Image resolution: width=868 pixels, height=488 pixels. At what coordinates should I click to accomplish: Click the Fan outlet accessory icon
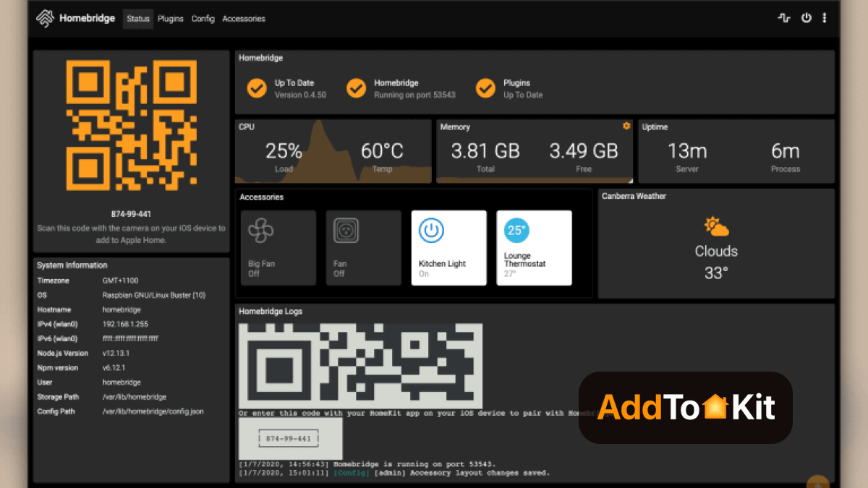(344, 230)
